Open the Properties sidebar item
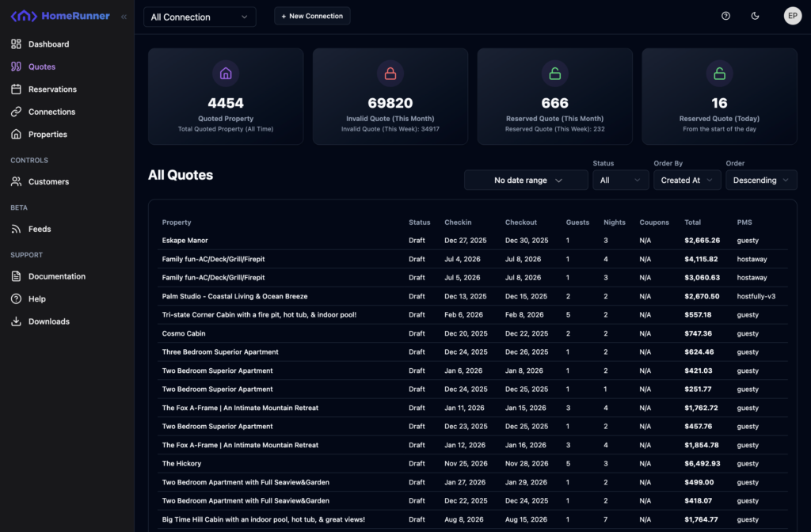This screenshot has width=811, height=532. 48,135
